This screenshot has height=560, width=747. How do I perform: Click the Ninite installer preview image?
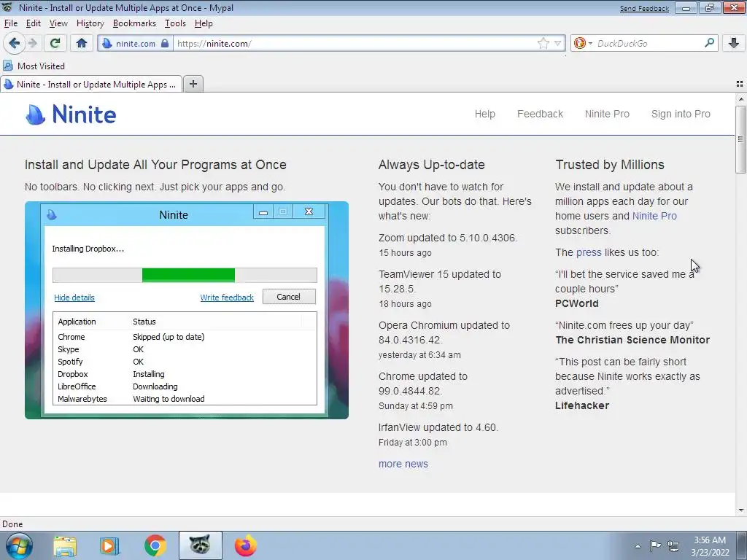pyautogui.click(x=186, y=310)
